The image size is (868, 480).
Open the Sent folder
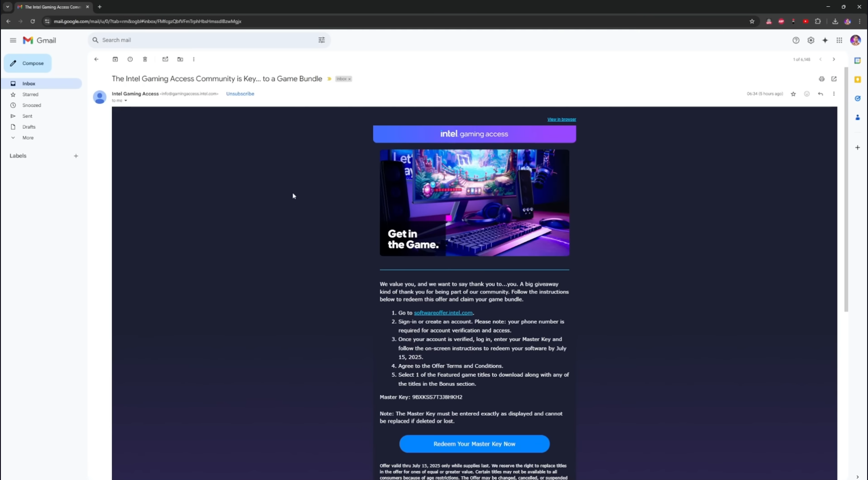tap(27, 116)
